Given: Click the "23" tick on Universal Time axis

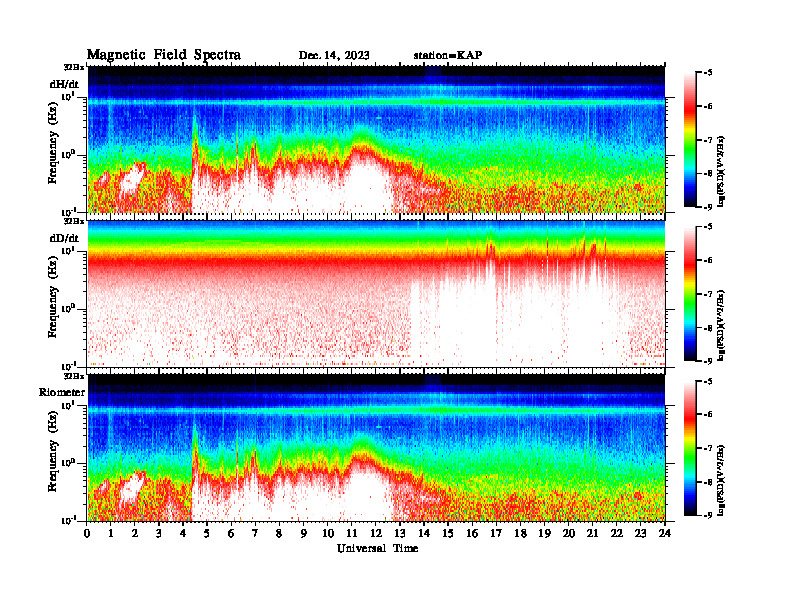Looking at the screenshot, I should tap(640, 534).
